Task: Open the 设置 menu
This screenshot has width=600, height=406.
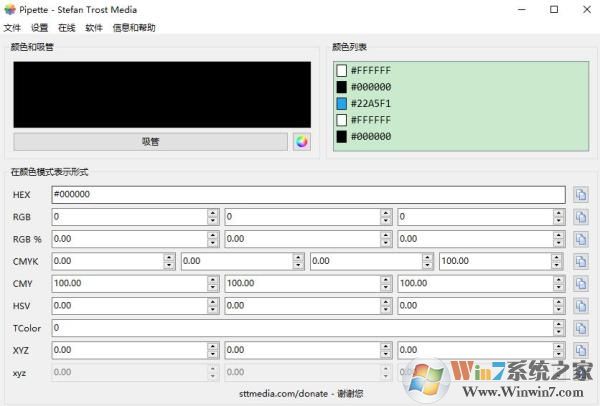Action: point(39,28)
